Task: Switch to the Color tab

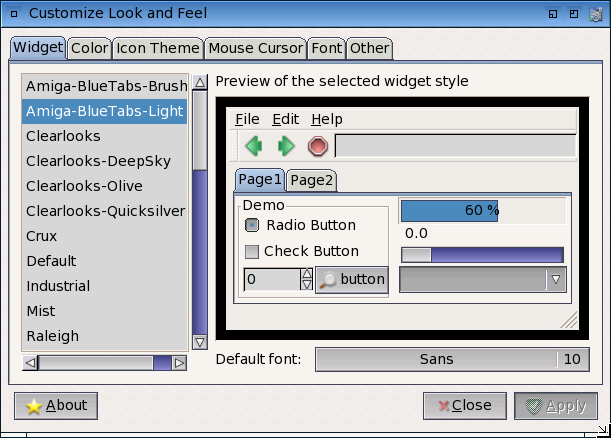Action: (89, 48)
